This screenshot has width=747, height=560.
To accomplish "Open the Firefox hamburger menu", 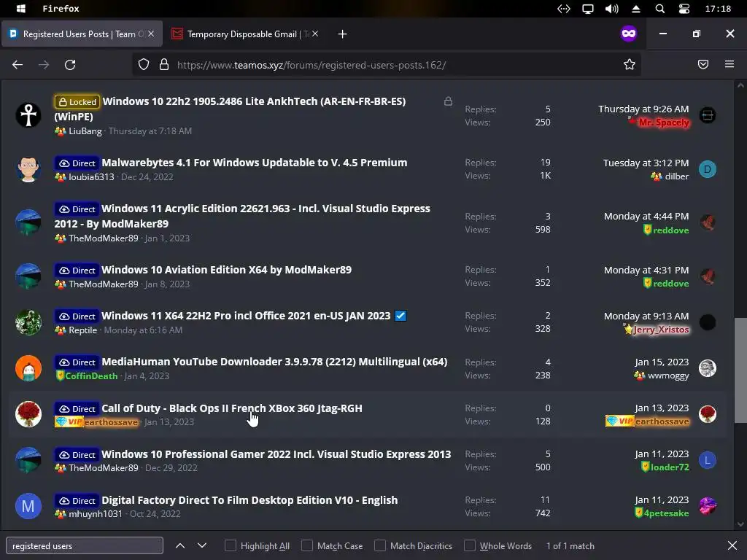I will (x=729, y=64).
